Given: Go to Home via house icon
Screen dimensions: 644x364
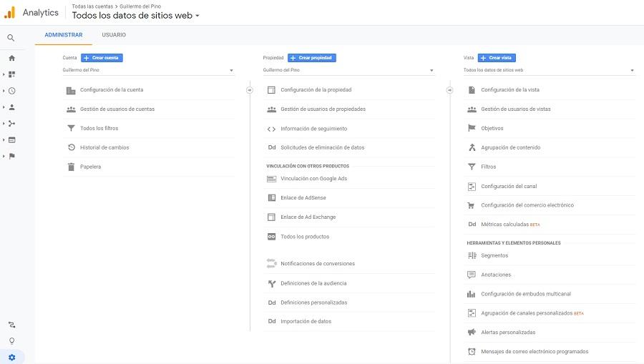Looking at the screenshot, I should [12, 58].
